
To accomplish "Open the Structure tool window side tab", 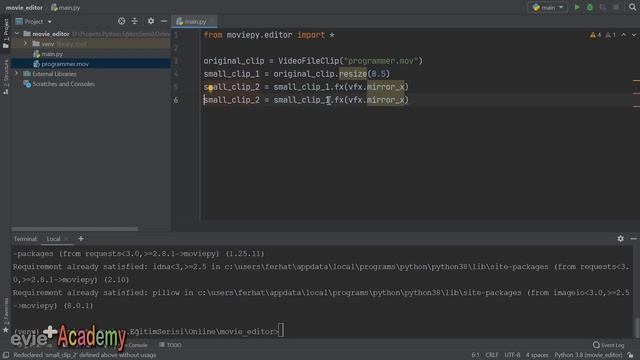I will pos(6,77).
